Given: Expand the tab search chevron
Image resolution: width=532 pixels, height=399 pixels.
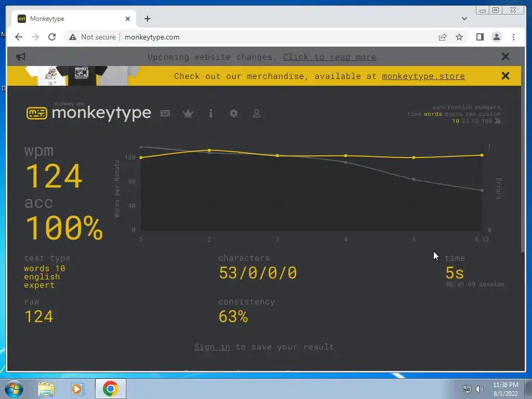Looking at the screenshot, I should [464, 19].
